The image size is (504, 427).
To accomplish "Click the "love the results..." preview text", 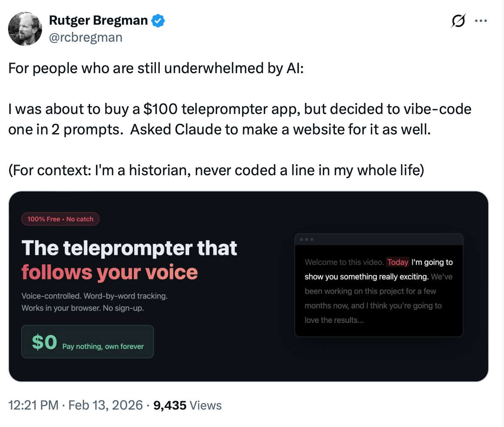I will point(334,320).
